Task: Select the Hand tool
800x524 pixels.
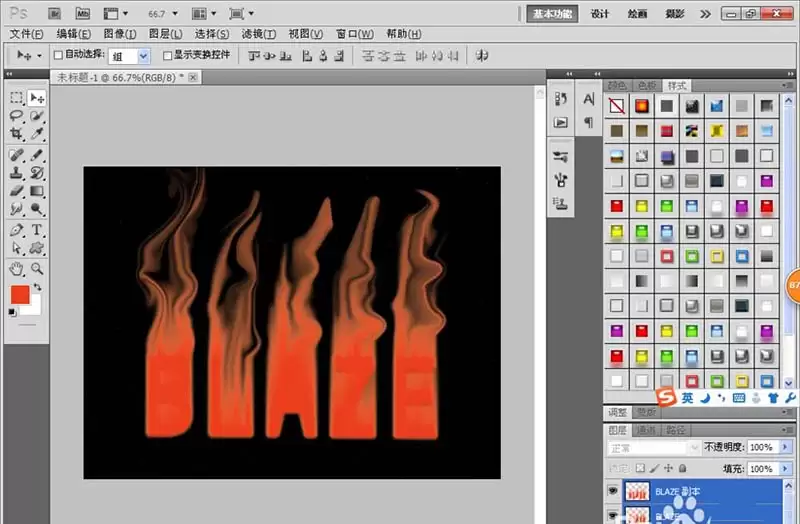Action: point(16,268)
